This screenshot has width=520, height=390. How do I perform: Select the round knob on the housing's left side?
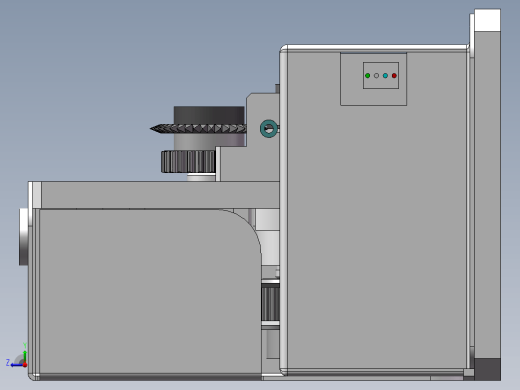(x=23, y=237)
